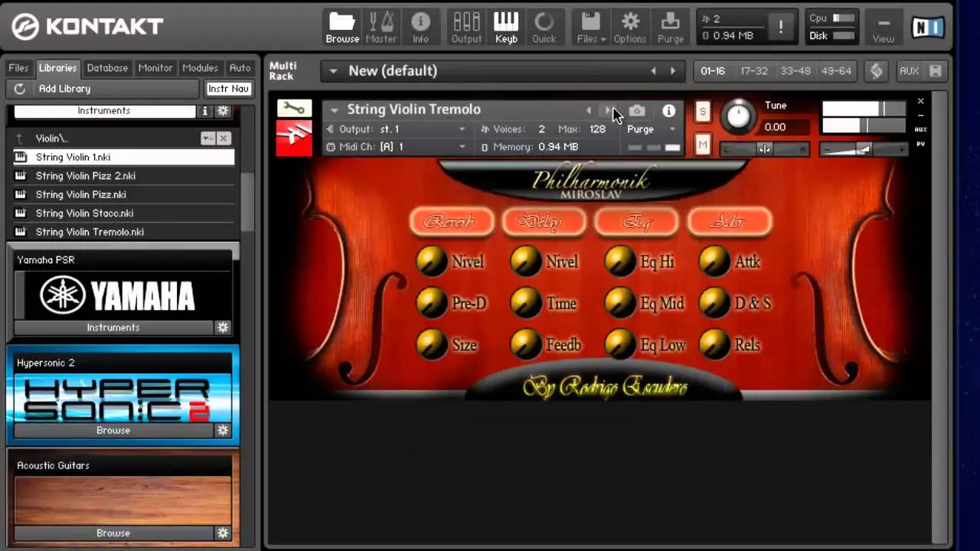This screenshot has height=551, width=980.
Task: Expand the Purge dropdown in instrument header
Action: coord(651,129)
